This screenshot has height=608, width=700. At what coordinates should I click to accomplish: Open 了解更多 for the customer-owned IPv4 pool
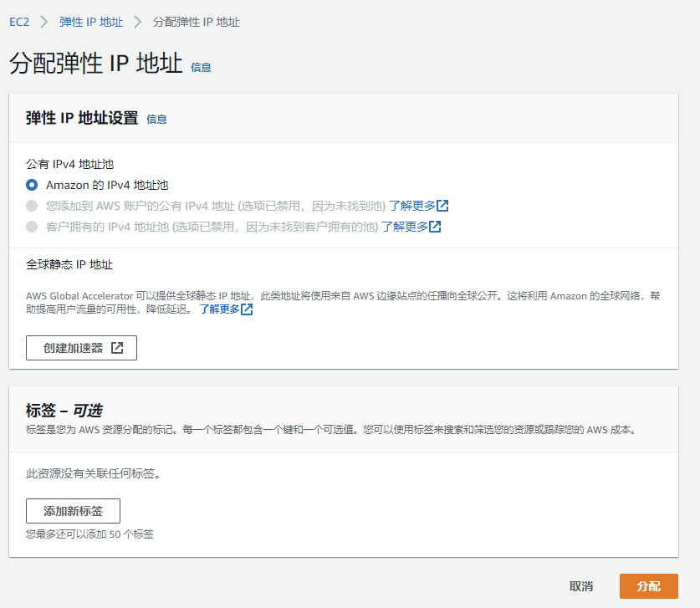coord(405,227)
